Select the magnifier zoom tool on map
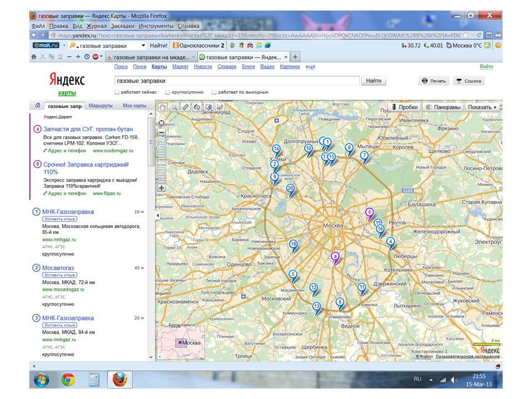This screenshot has height=399, width=532. click(174, 107)
